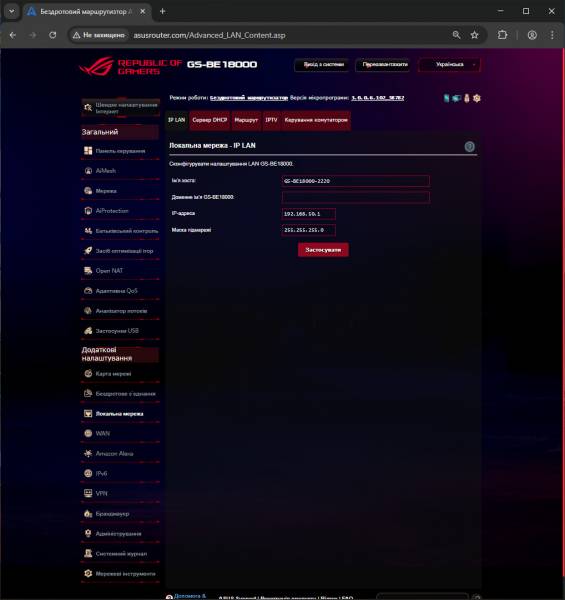565x600 pixels.
Task: Open Amazon Alexa settings
Action: (x=120, y=453)
